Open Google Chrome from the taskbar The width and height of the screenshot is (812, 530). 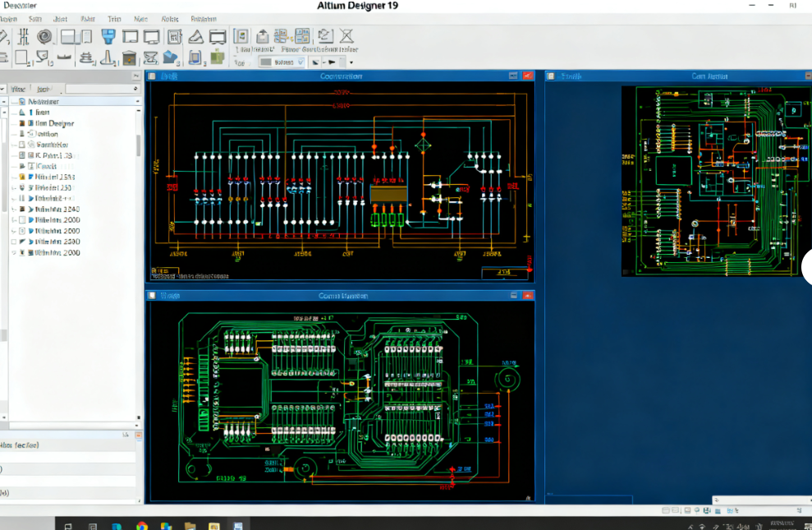[141, 525]
